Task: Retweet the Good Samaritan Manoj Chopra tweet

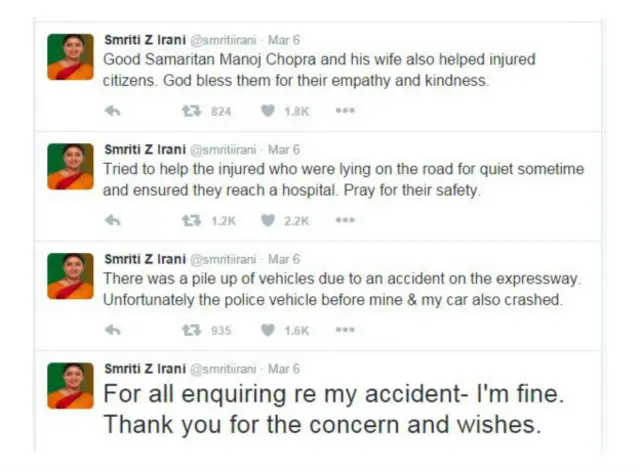Action: point(188,111)
